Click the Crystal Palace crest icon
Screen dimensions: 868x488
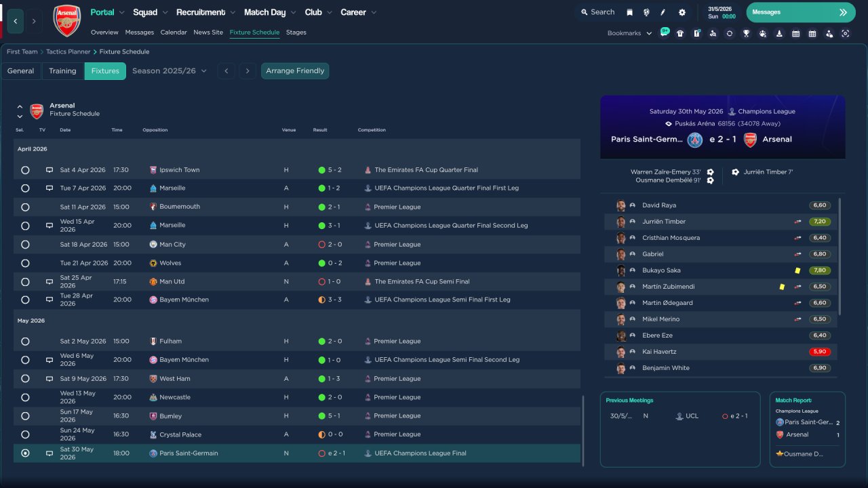click(x=153, y=434)
